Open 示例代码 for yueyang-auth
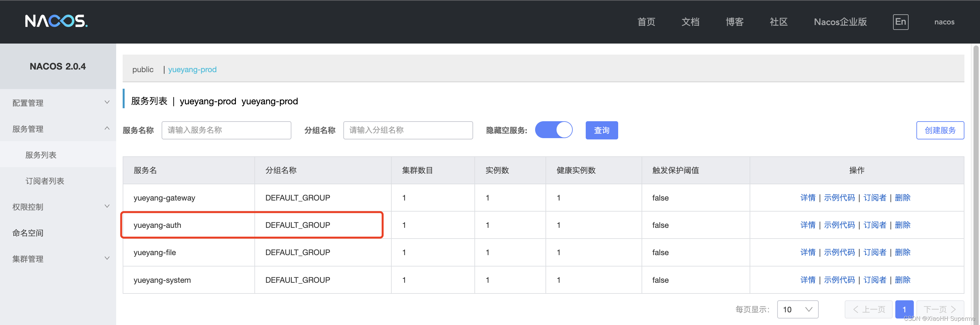Screen dimensions: 980x325 [x=839, y=225]
